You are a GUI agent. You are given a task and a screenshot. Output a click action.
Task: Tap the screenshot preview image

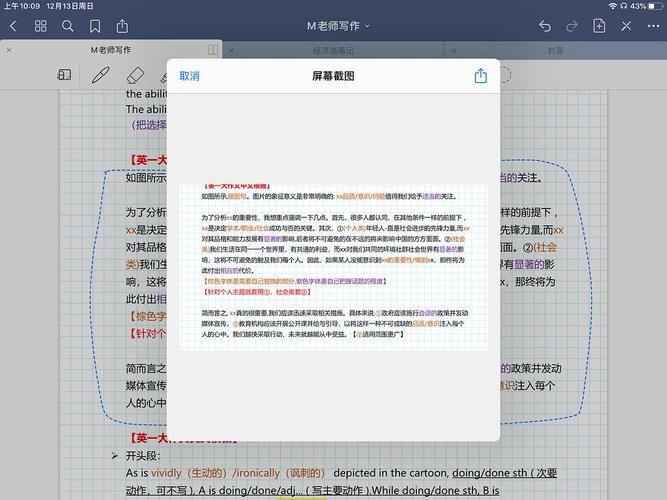(334, 267)
